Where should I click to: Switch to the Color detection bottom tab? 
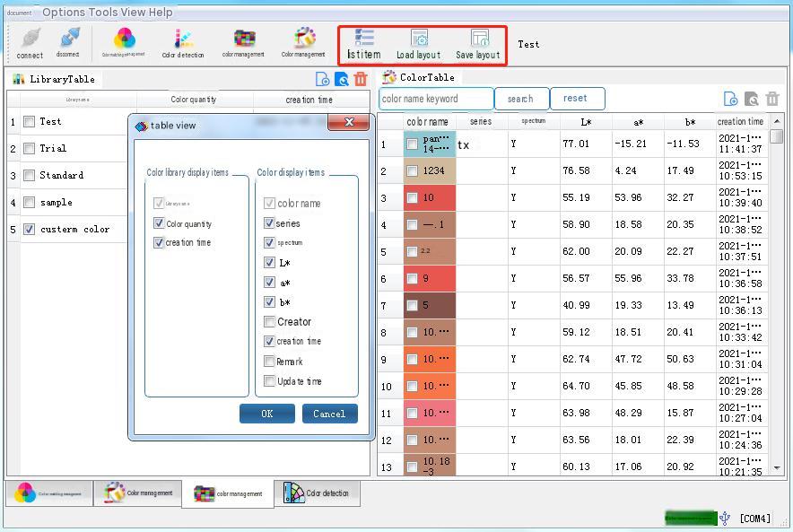[317, 493]
